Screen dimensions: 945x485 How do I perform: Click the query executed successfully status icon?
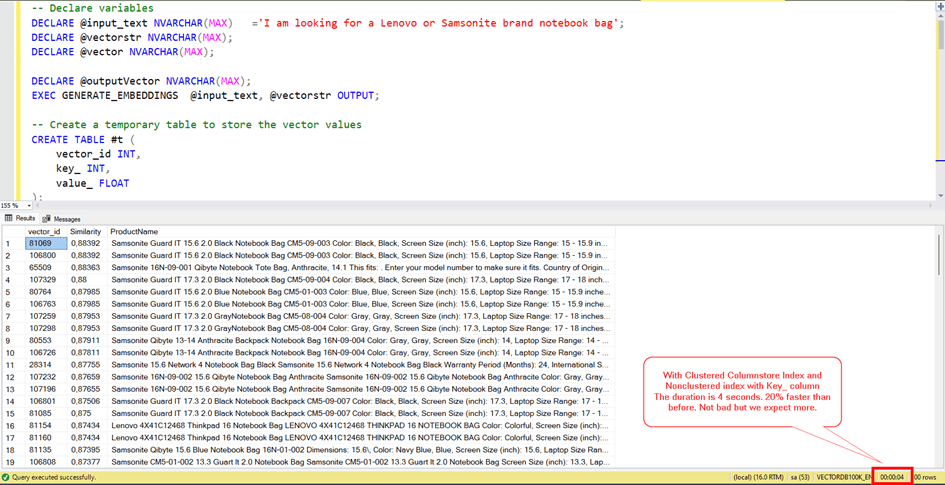[7, 478]
